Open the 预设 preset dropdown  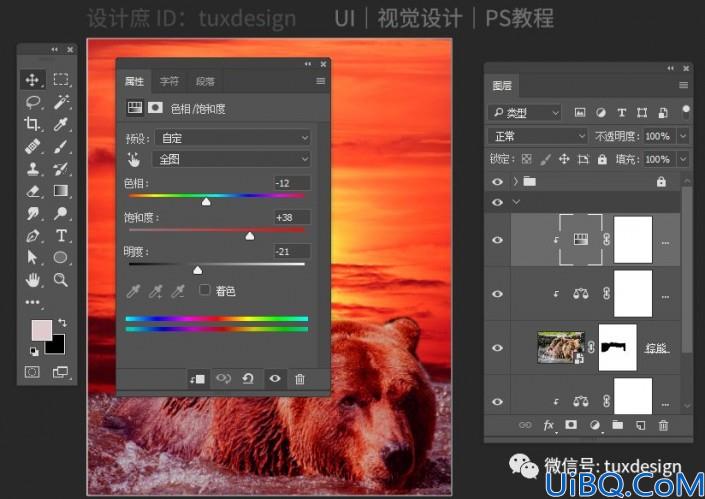point(232,138)
